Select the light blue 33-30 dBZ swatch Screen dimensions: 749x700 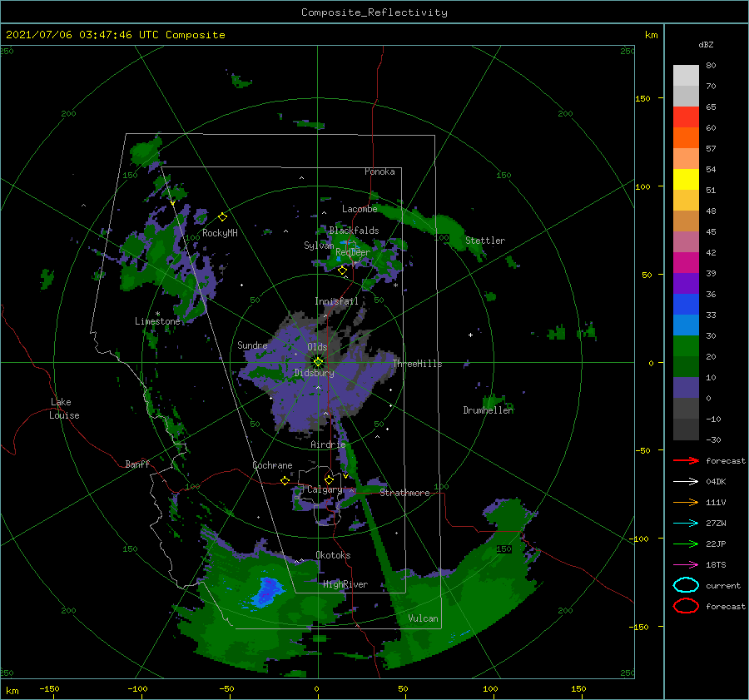[x=686, y=325]
